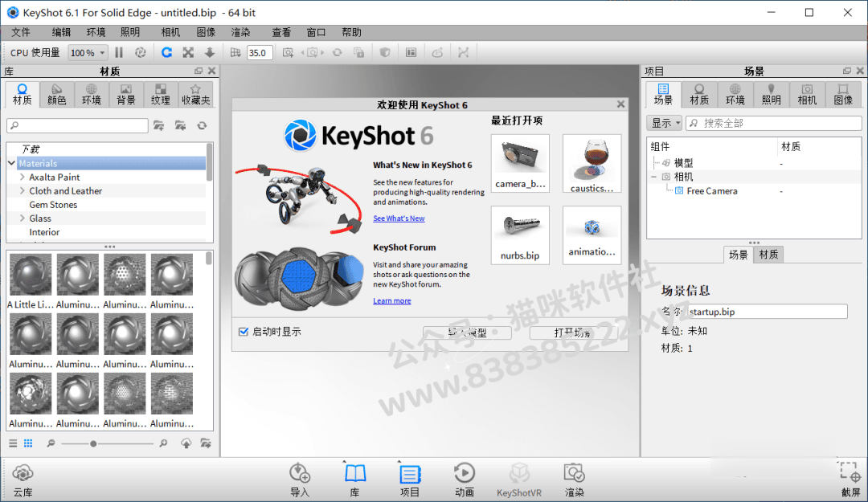Click the KeyShotVR button
This screenshot has height=502, width=868.
tap(518, 480)
